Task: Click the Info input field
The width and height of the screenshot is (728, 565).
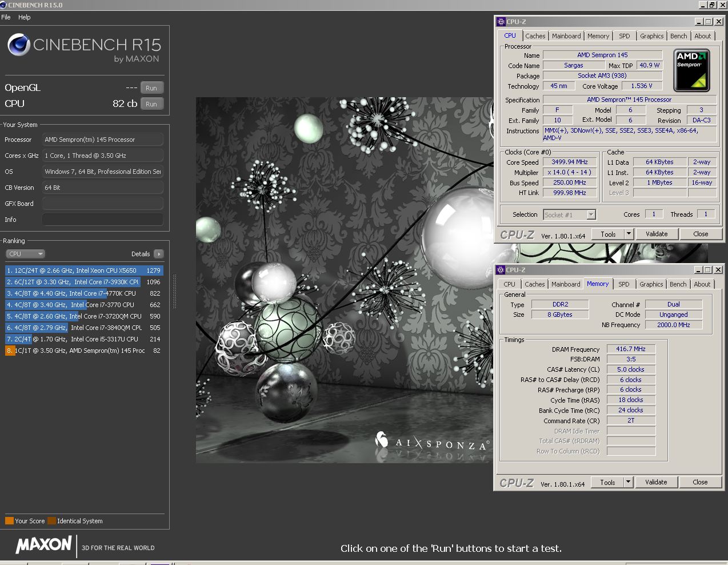Action: [103, 220]
